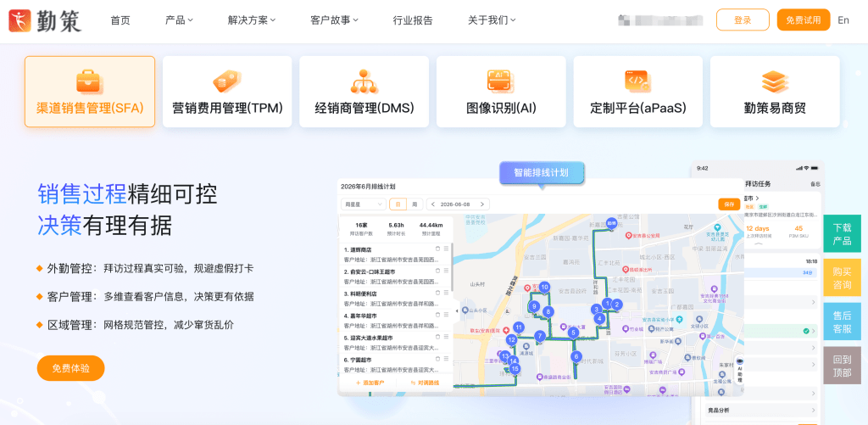Image resolution: width=868 pixels, height=425 pixels.
Task: Click the next date arrow beside 2026-06-08
Action: 482,204
